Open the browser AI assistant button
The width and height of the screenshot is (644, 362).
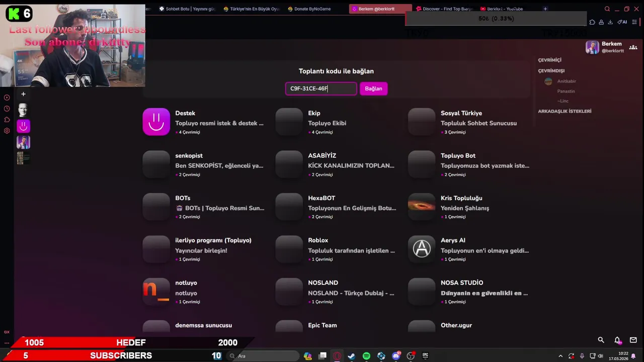622,22
